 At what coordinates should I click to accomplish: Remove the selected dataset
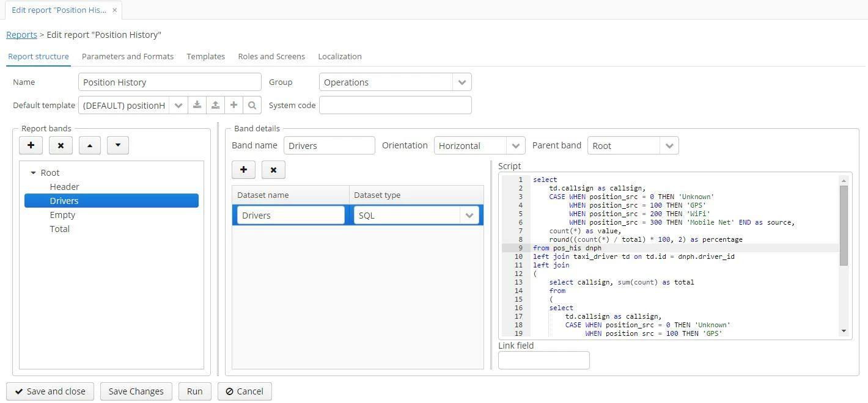pyautogui.click(x=273, y=170)
